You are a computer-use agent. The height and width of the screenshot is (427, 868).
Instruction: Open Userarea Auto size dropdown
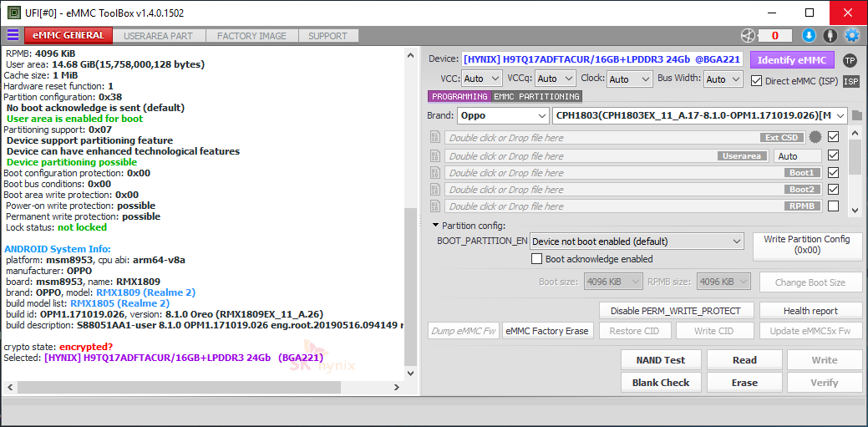pos(798,156)
